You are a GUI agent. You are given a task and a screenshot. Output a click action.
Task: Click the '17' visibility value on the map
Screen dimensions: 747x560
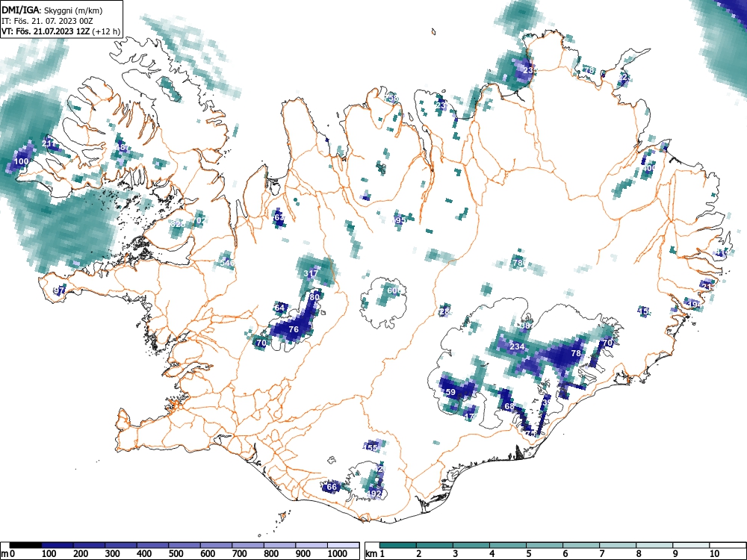[x=469, y=416]
